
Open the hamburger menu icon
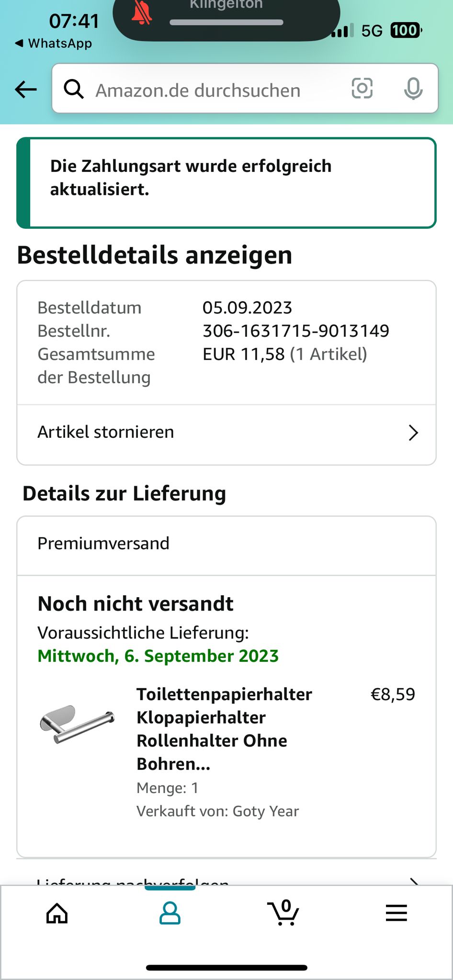pos(396,913)
